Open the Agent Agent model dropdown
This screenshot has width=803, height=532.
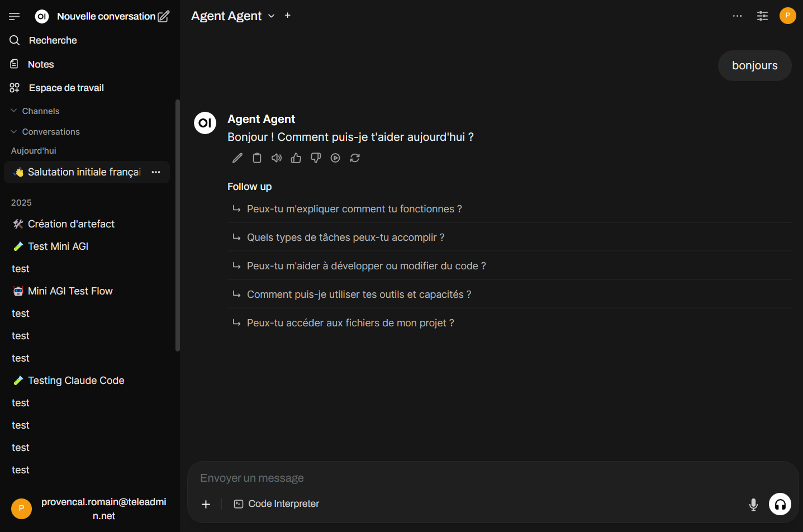(271, 16)
